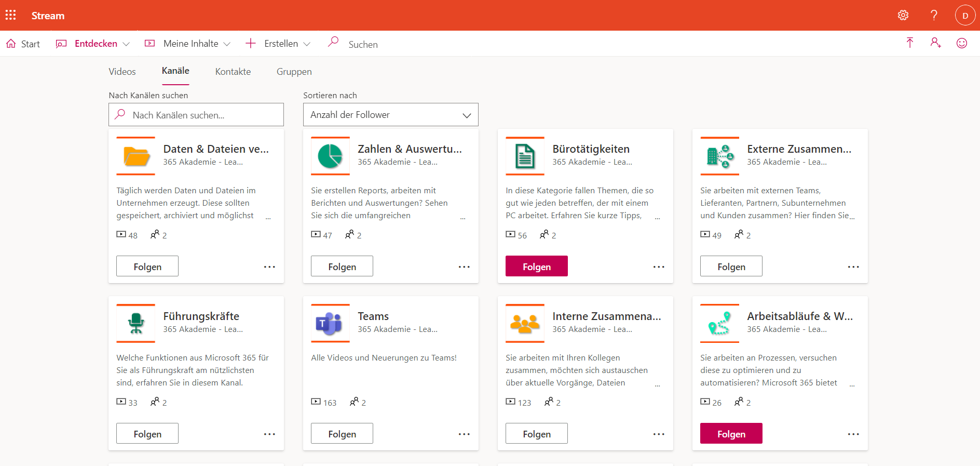980x466 pixels.
Task: Open more options for Interne Zusammenarbeit card
Action: [659, 434]
